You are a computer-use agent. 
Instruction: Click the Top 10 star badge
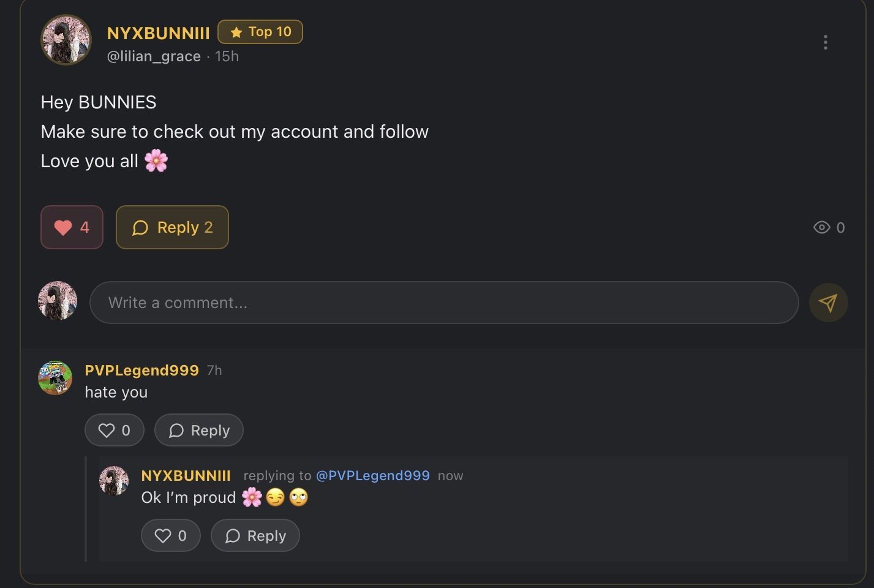coord(260,32)
